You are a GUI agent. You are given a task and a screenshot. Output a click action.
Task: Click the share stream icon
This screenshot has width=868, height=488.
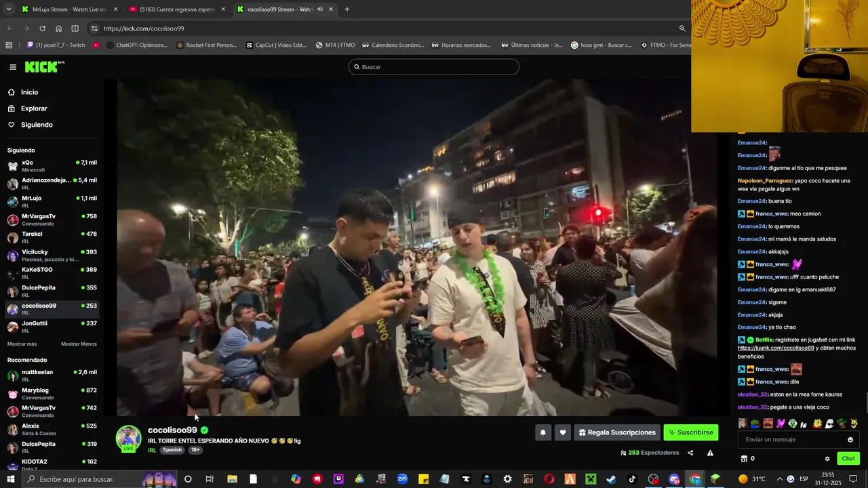[x=690, y=453]
